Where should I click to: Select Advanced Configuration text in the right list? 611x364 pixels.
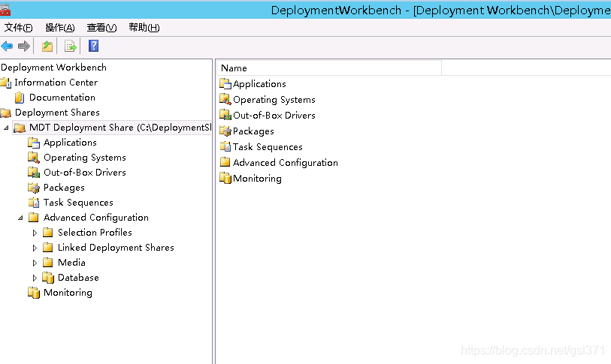tap(286, 163)
